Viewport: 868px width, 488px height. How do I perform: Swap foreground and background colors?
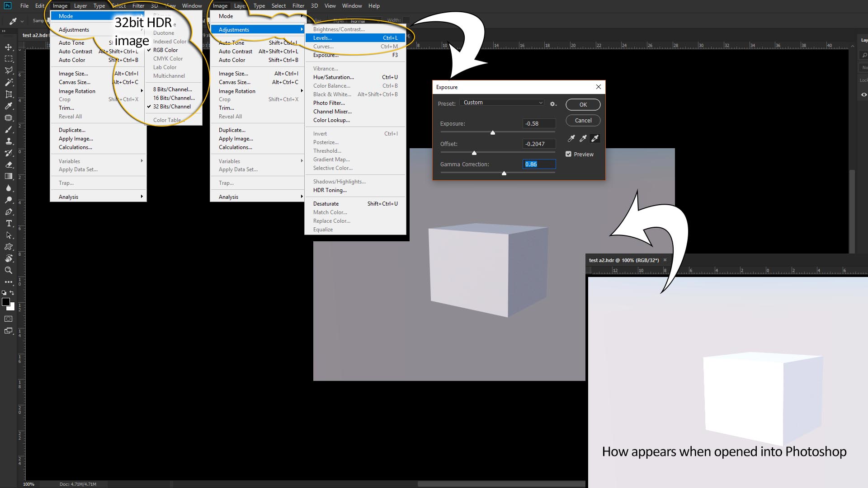(12, 293)
